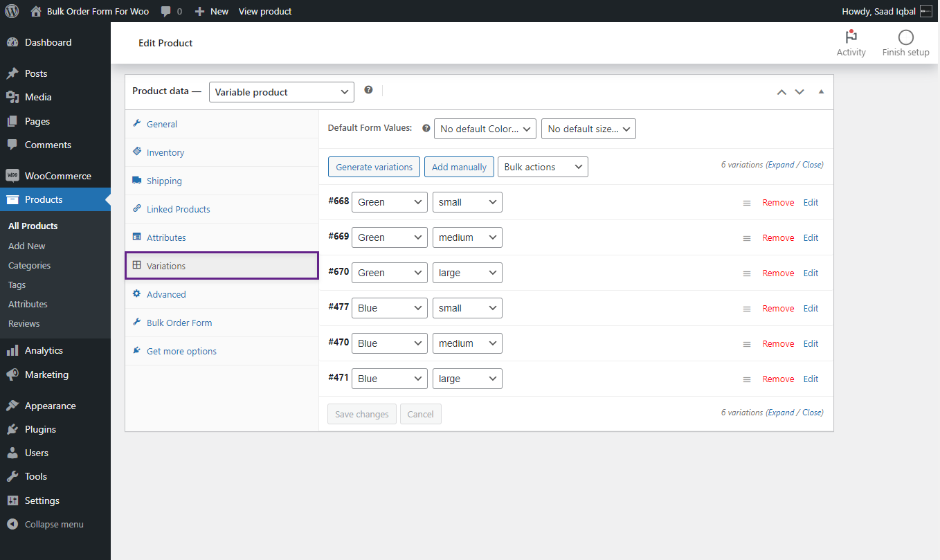Collapse the Product data panel triangle
This screenshot has height=560, width=940.
pos(821,91)
